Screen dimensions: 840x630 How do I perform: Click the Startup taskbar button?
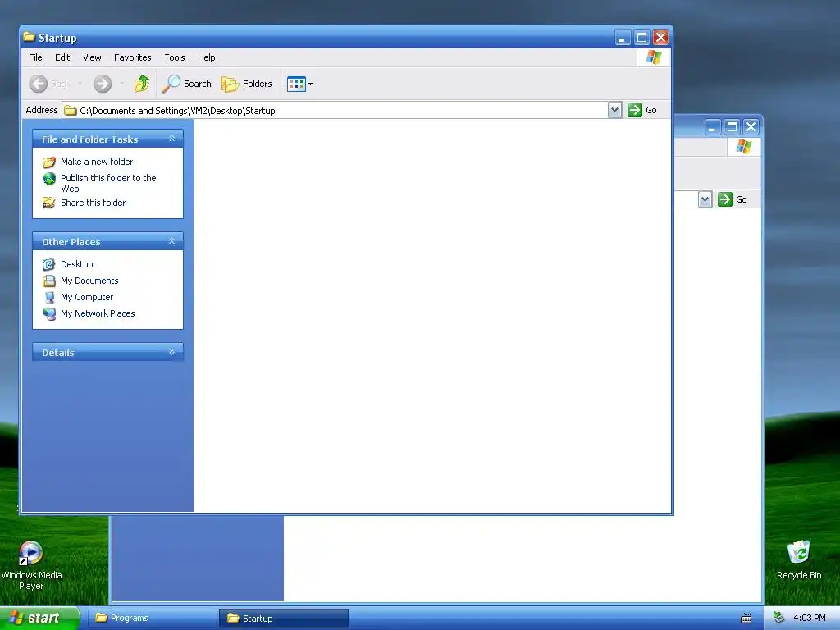click(284, 619)
